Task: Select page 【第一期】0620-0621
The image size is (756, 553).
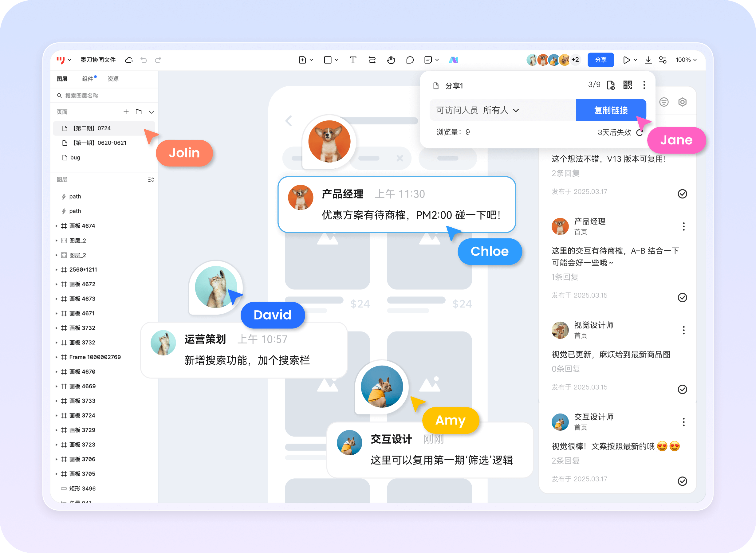Action: (104, 143)
